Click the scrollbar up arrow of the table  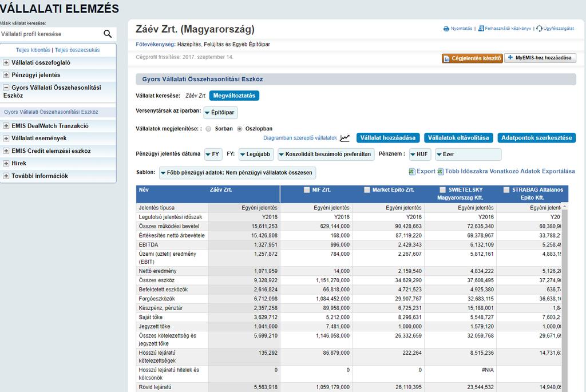point(565,206)
